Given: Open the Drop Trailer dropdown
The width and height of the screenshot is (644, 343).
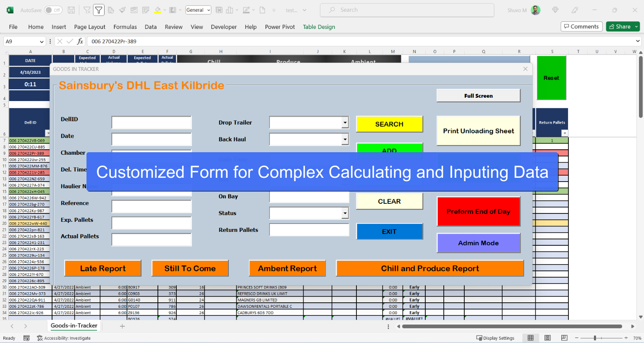Looking at the screenshot, I should pyautogui.click(x=345, y=122).
